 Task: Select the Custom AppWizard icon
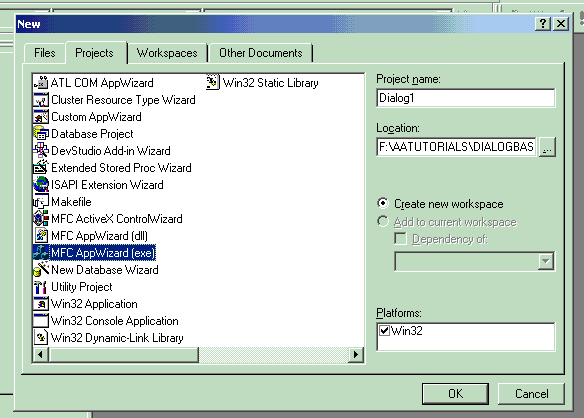41,117
